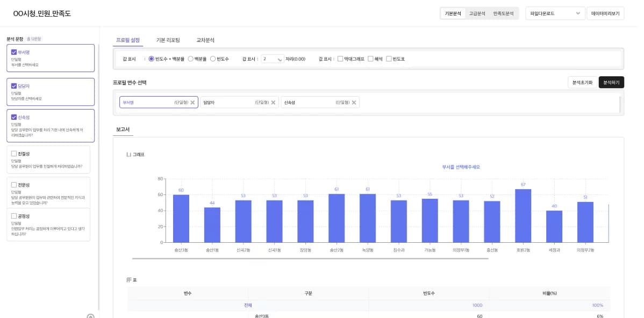Open the decimal places dropdown showing 2

tap(272, 59)
